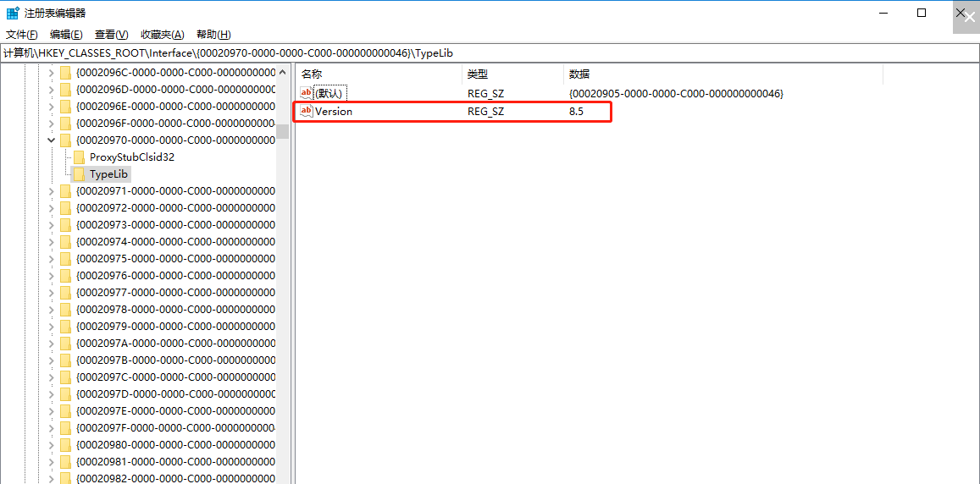
Task: Click the string icon of (默认) value
Action: (x=307, y=93)
